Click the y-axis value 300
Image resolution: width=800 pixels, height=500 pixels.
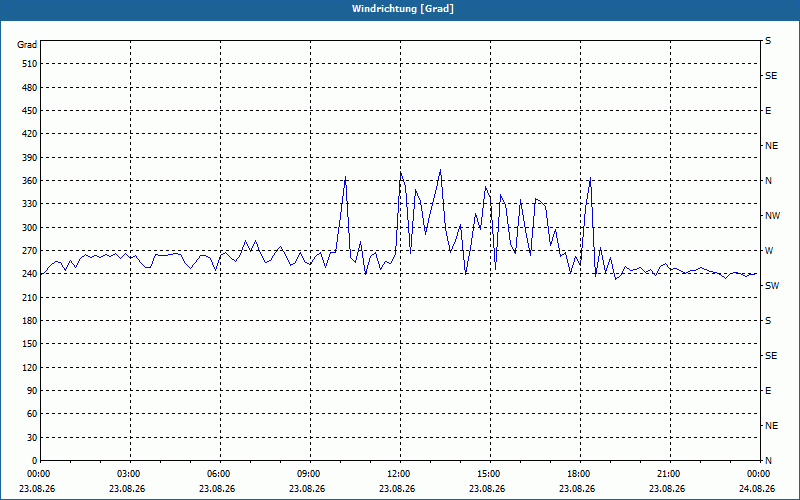[30, 228]
